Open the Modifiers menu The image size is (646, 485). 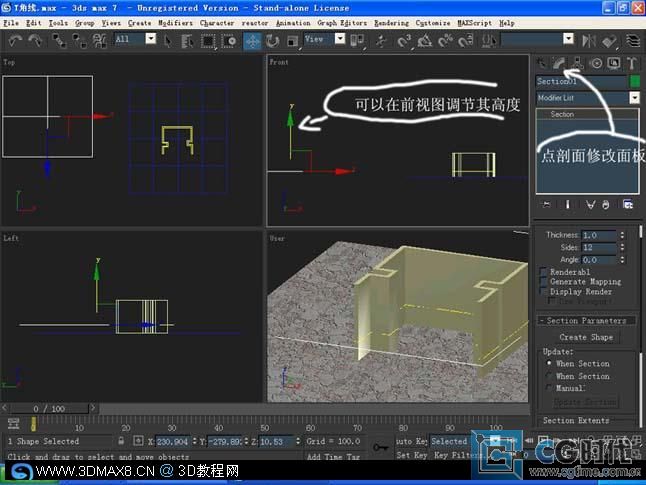click(175, 23)
